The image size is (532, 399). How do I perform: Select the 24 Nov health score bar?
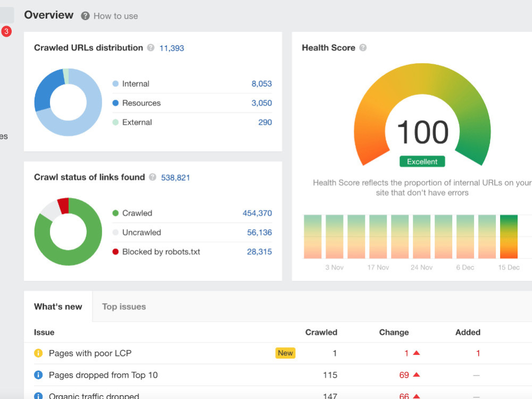(421, 237)
